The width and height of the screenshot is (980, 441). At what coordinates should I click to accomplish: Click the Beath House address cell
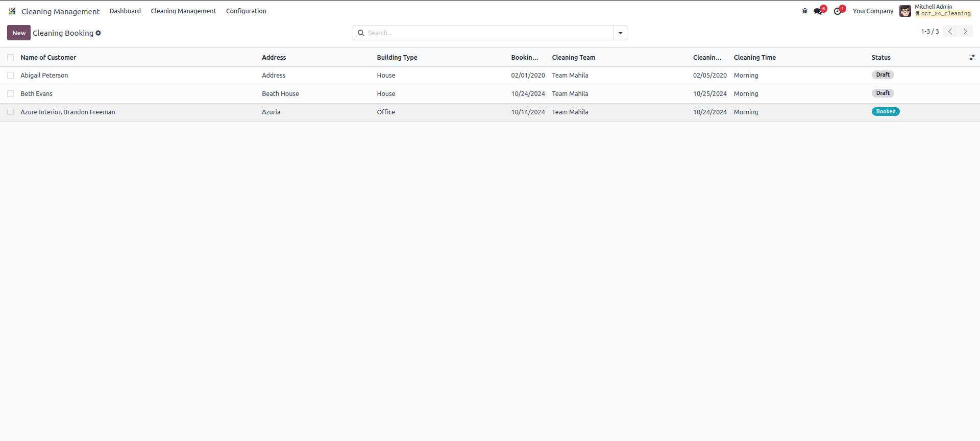pos(281,94)
